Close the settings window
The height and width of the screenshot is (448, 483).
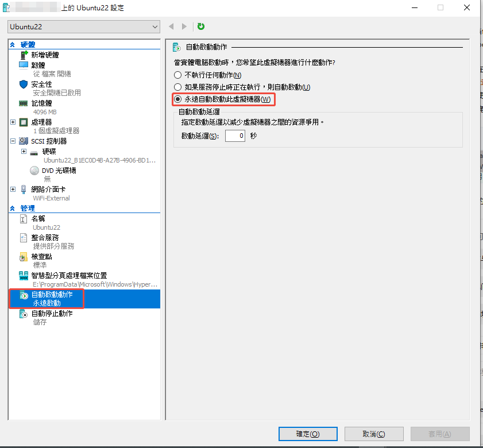click(467, 7)
